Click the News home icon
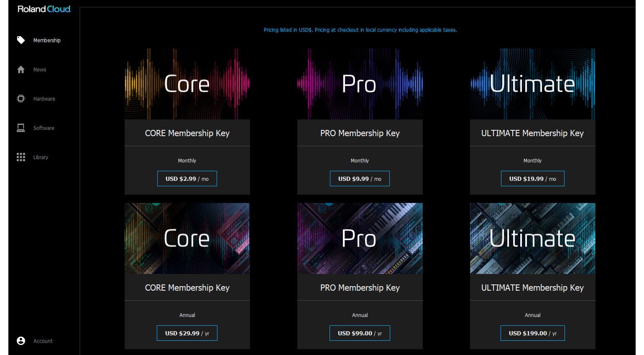This screenshot has height=355, width=644. point(21,70)
